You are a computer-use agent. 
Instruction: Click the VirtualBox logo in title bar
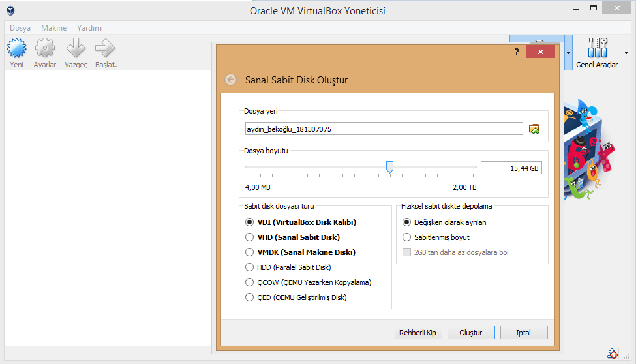[11, 10]
